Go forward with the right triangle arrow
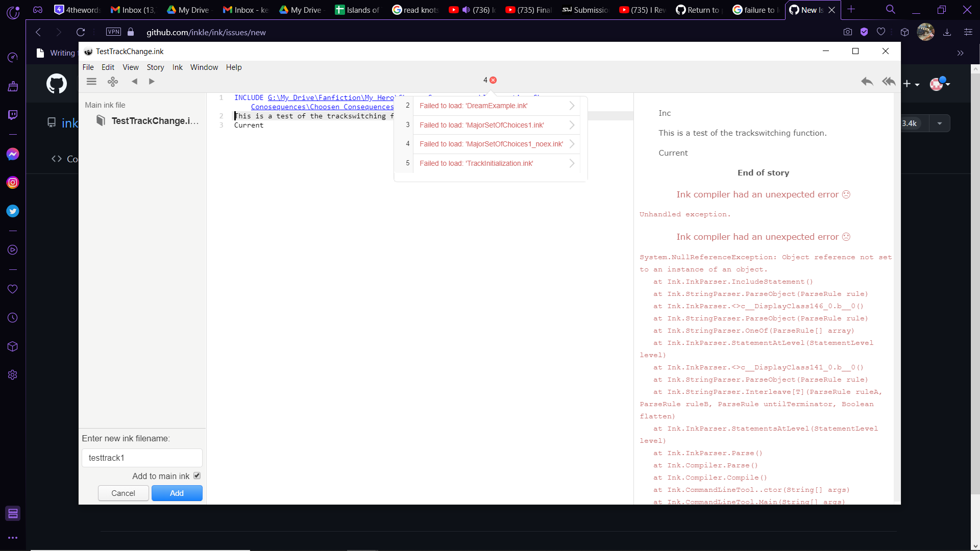 152,81
